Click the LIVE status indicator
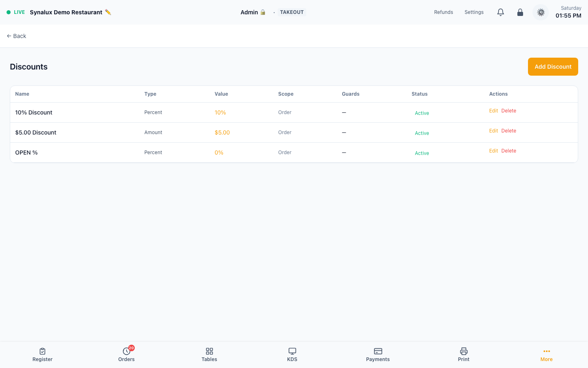Viewport: 588px width, 368px height. tap(16, 12)
